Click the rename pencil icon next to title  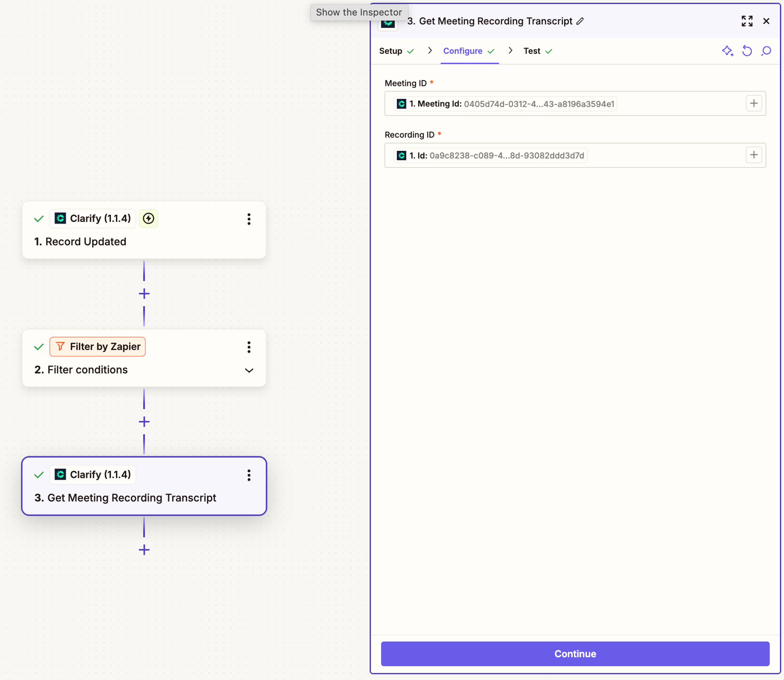[x=580, y=21]
